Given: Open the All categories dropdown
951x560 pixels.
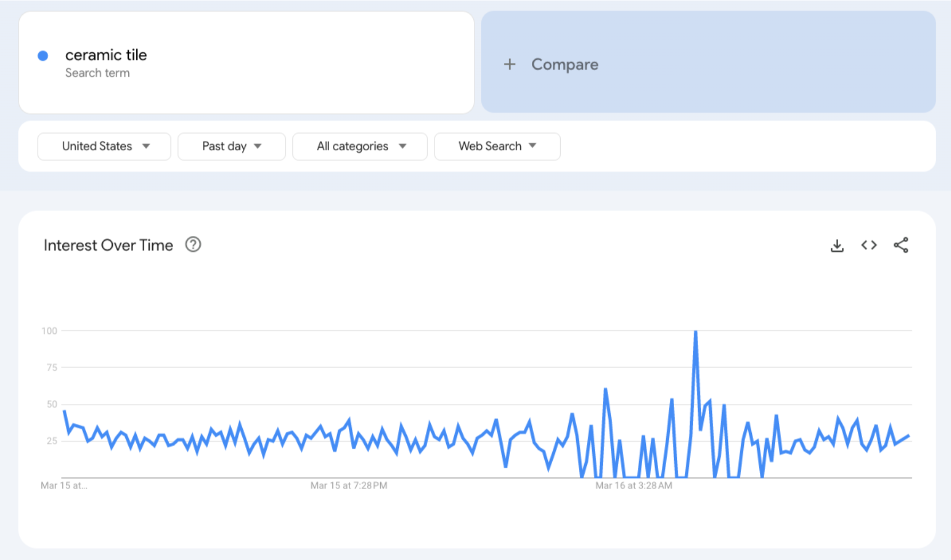Looking at the screenshot, I should (360, 146).
